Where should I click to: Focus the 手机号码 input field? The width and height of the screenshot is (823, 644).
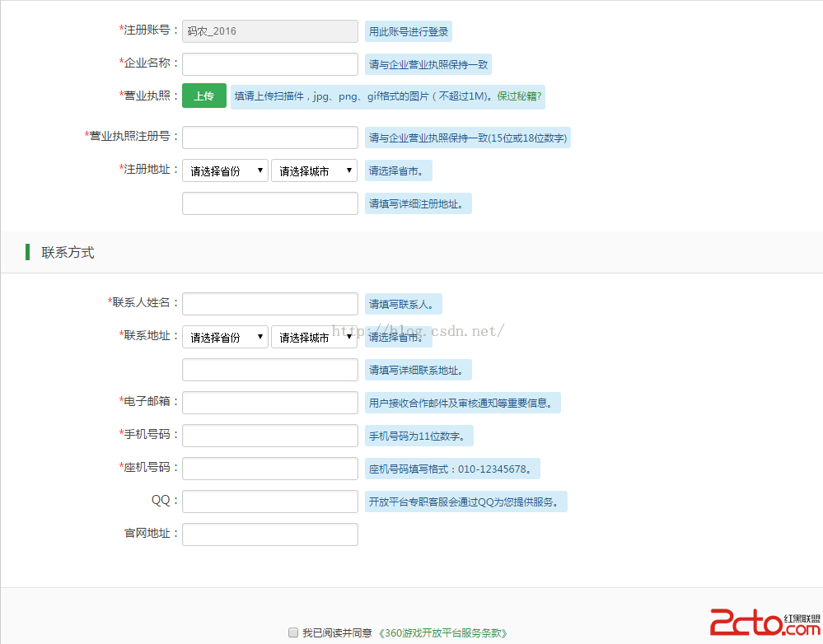tap(269, 436)
